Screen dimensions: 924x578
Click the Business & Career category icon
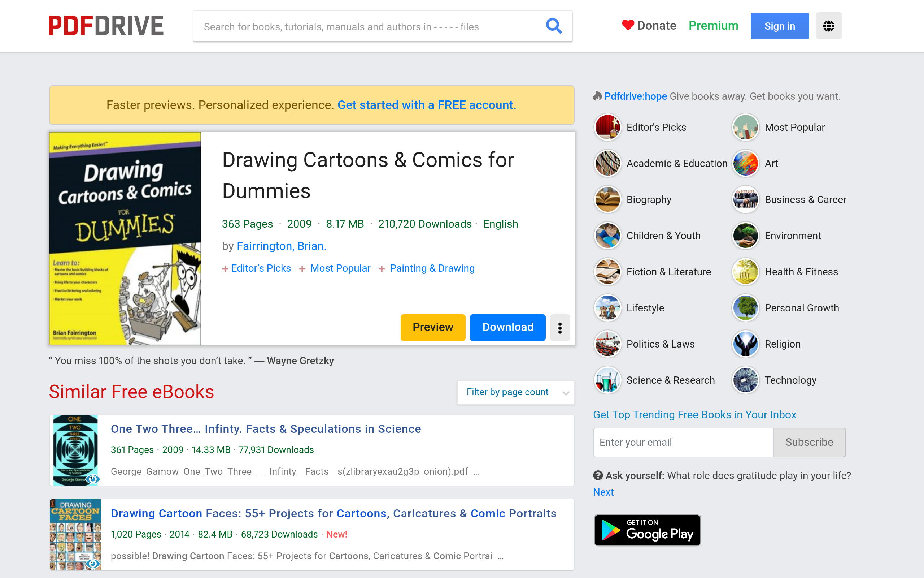coord(745,199)
